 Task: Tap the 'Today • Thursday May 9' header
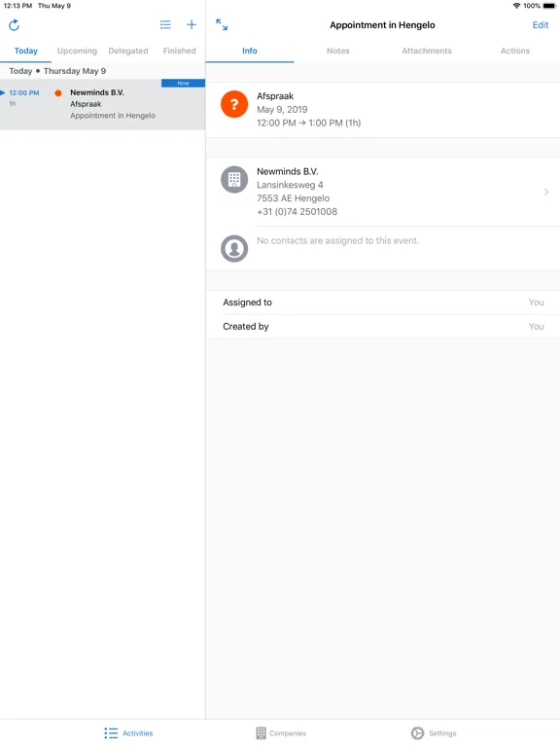tap(57, 71)
